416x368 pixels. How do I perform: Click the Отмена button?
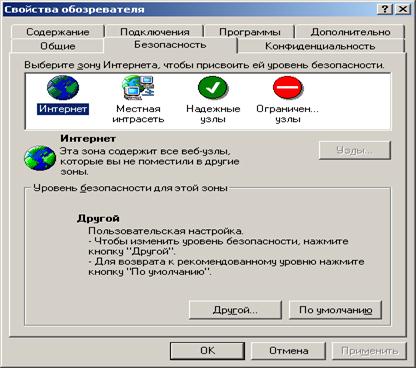[x=288, y=351]
